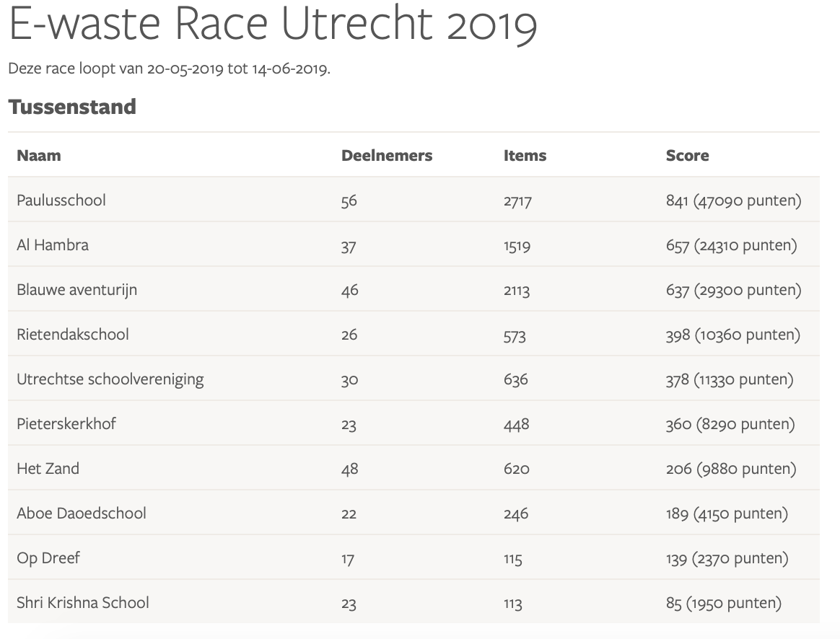The width and height of the screenshot is (840, 639).
Task: Click the Blauwe aventurijn entry
Action: tap(76, 290)
